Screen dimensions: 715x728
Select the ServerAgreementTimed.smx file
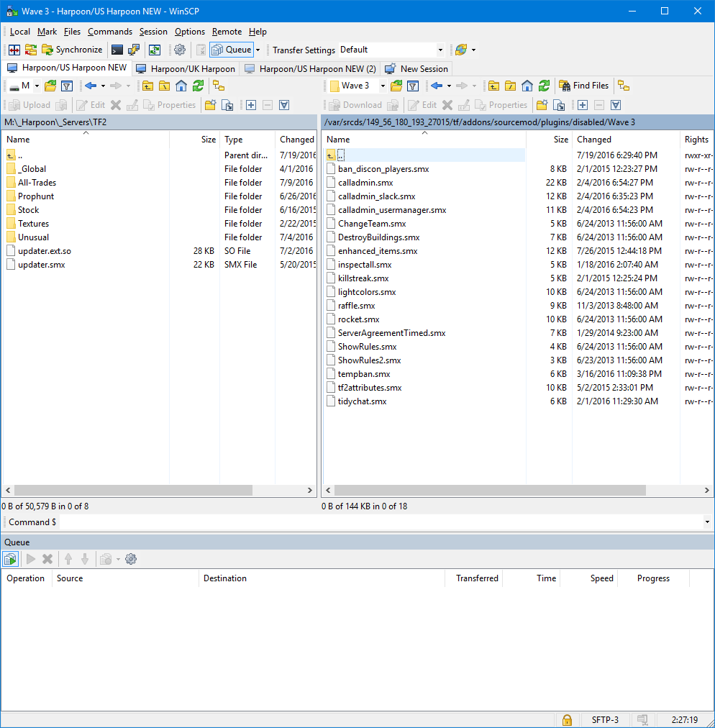click(391, 333)
